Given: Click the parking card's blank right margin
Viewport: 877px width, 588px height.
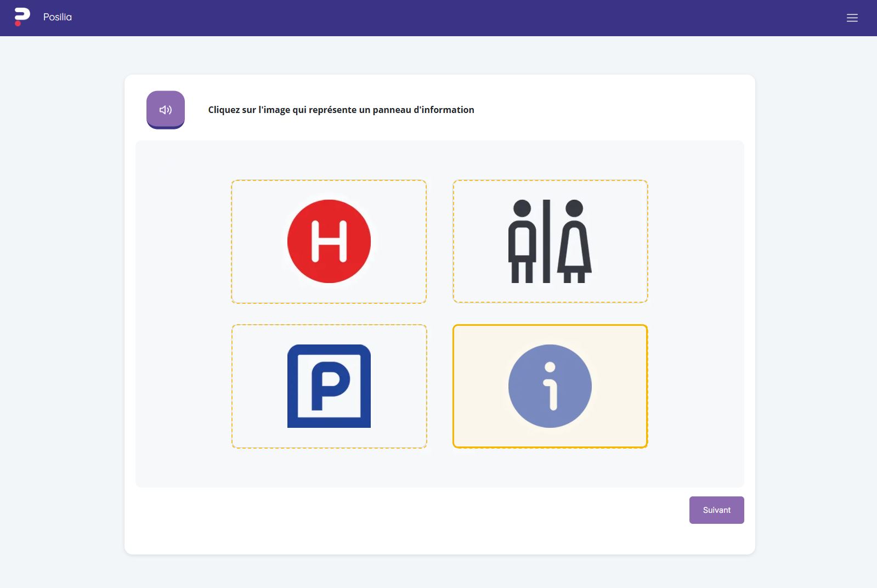Looking at the screenshot, I should tap(399, 386).
